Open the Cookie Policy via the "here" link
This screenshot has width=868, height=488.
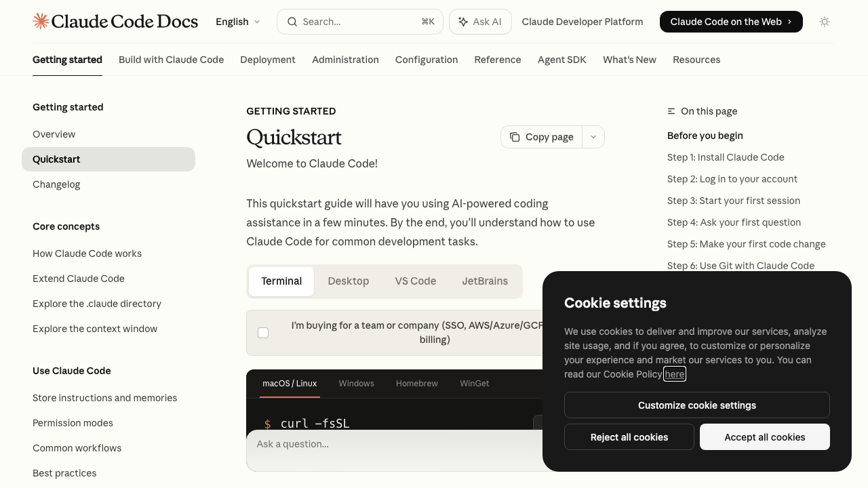[674, 373]
